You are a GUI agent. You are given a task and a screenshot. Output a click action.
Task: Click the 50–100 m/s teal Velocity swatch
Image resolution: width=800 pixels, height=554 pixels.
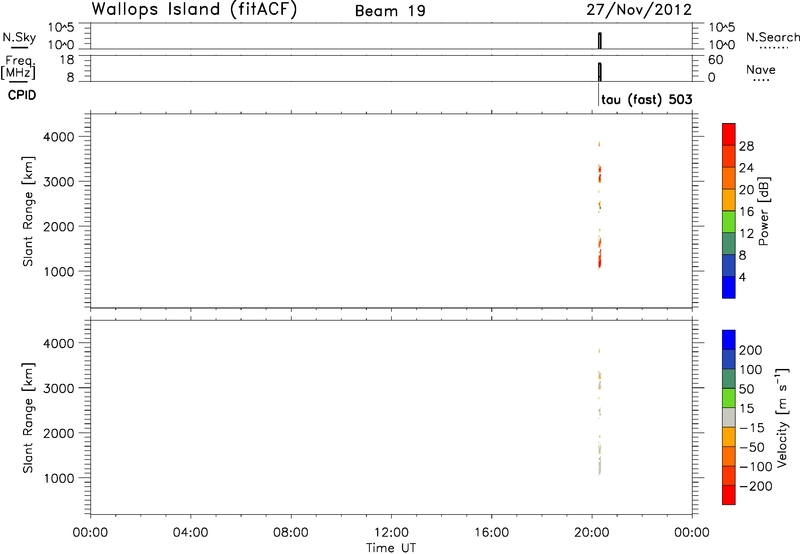[x=729, y=379]
